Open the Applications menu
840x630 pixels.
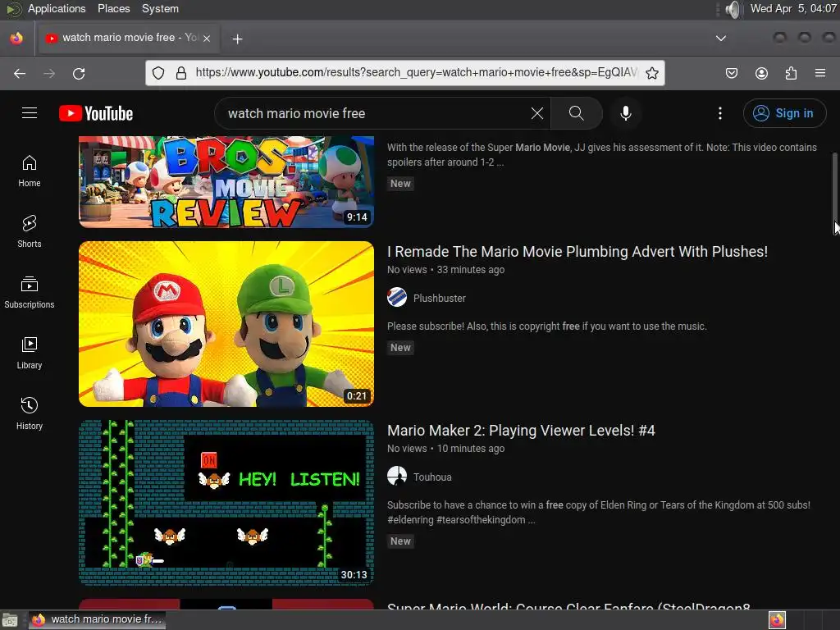pyautogui.click(x=57, y=8)
